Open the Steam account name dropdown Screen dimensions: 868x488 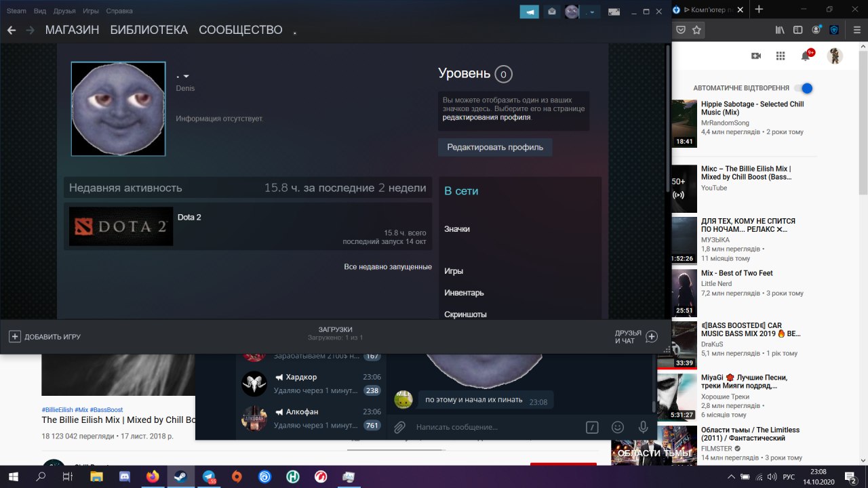click(591, 12)
